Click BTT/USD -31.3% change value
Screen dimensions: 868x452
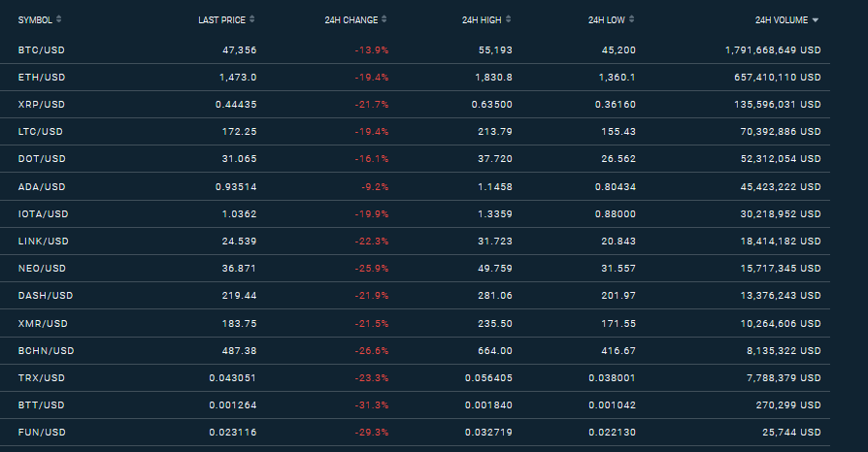tap(372, 405)
